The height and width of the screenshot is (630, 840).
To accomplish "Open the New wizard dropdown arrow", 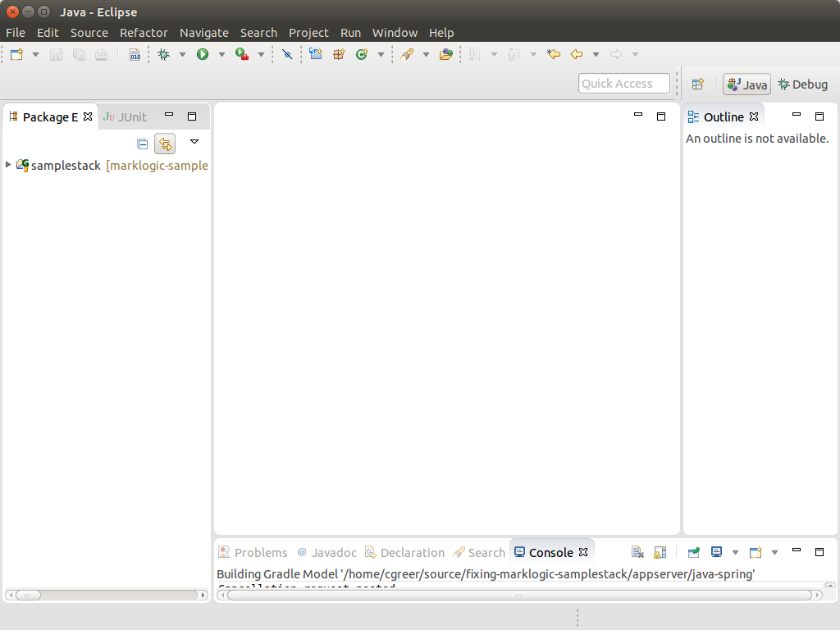I will [35, 54].
